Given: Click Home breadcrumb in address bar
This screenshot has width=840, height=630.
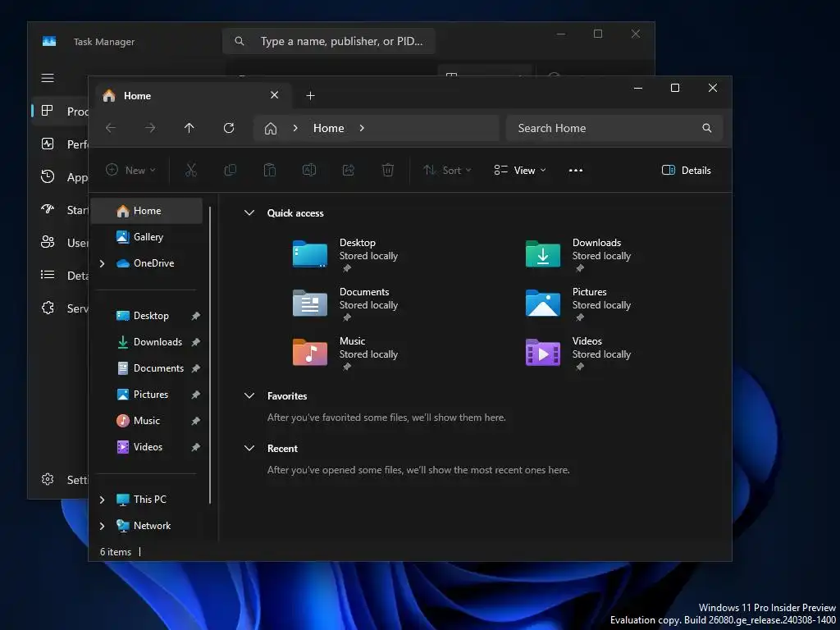Looking at the screenshot, I should (x=328, y=128).
